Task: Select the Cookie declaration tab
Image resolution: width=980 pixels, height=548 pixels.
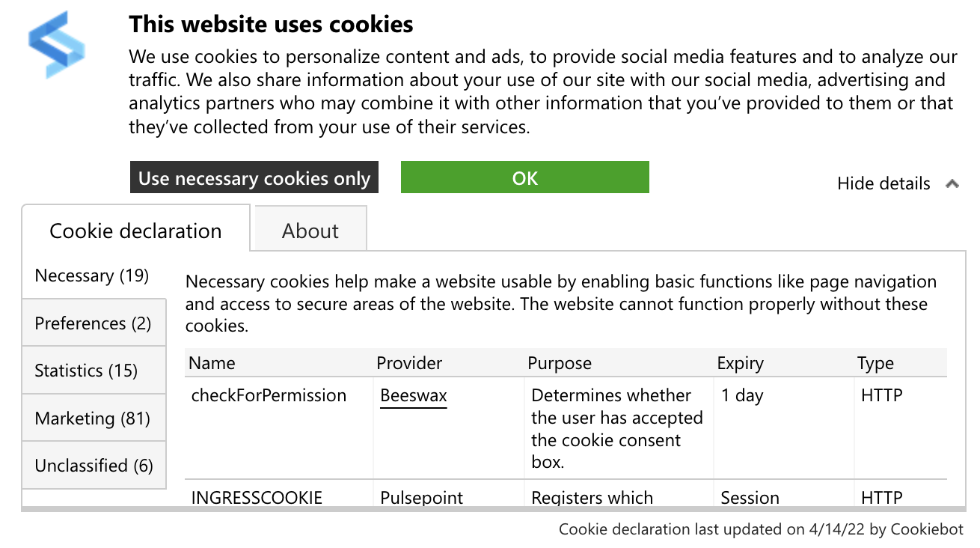Action: point(135,230)
